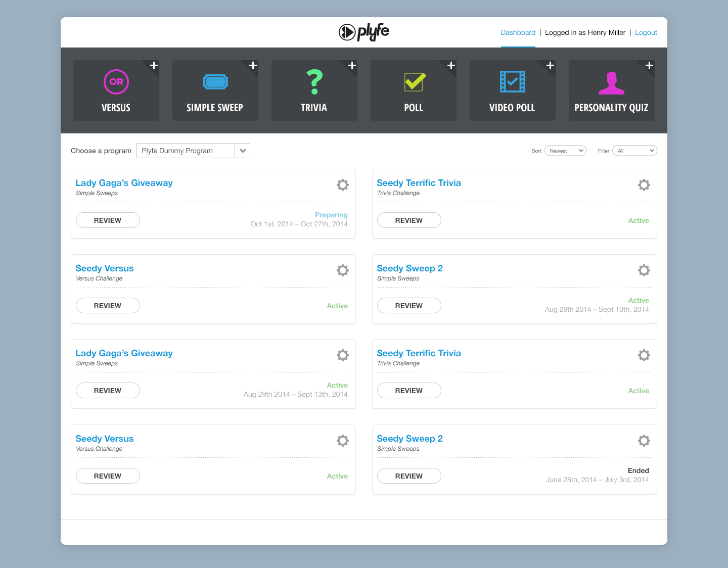Review the Active Seedy Sweep 2
This screenshot has height=568, width=728.
tap(409, 306)
